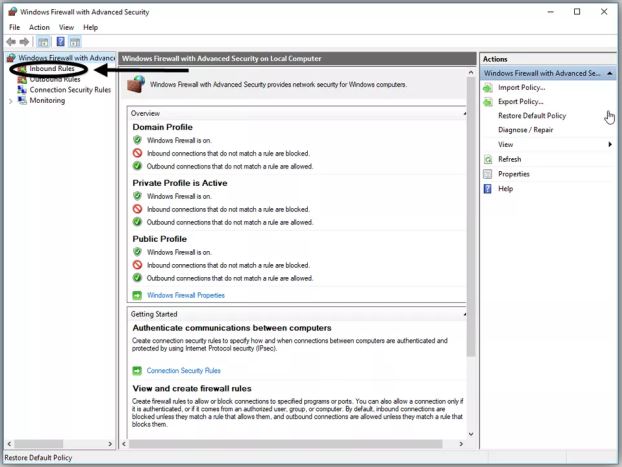Select the Windows Firewall with Advanced root node
622x467 pixels.
click(67, 58)
